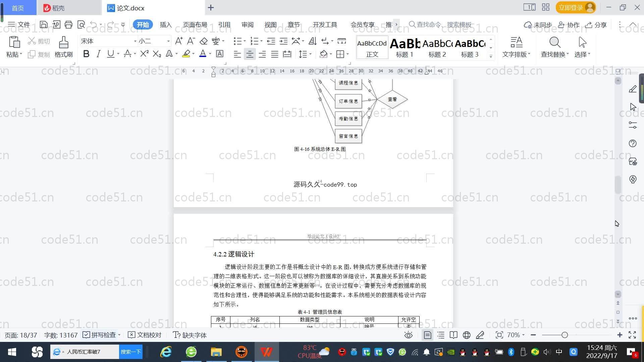Viewport: 644px width, 362px height.
Task: Click the 分享 share button
Action: pos(596,25)
